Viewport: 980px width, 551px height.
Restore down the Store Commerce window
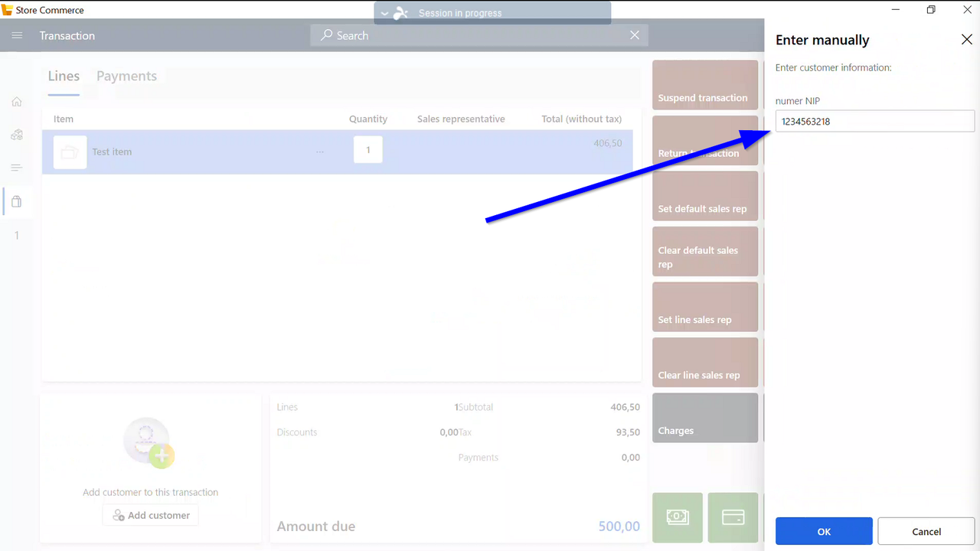(x=931, y=10)
